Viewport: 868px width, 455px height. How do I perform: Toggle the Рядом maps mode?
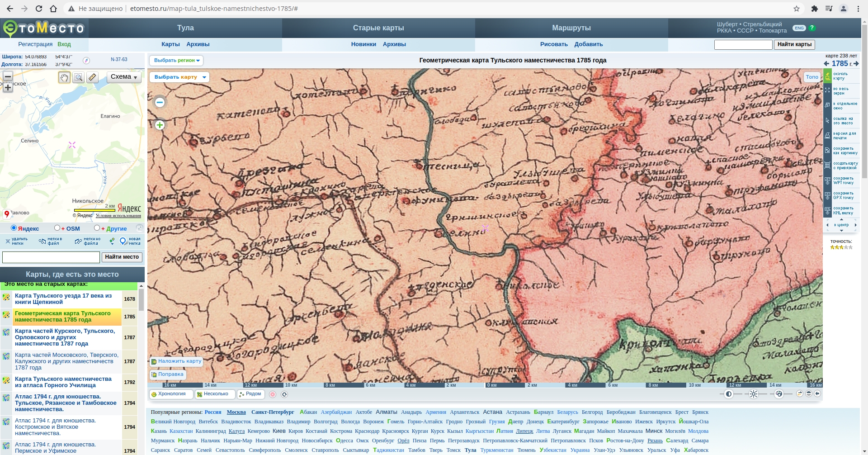[x=250, y=394]
